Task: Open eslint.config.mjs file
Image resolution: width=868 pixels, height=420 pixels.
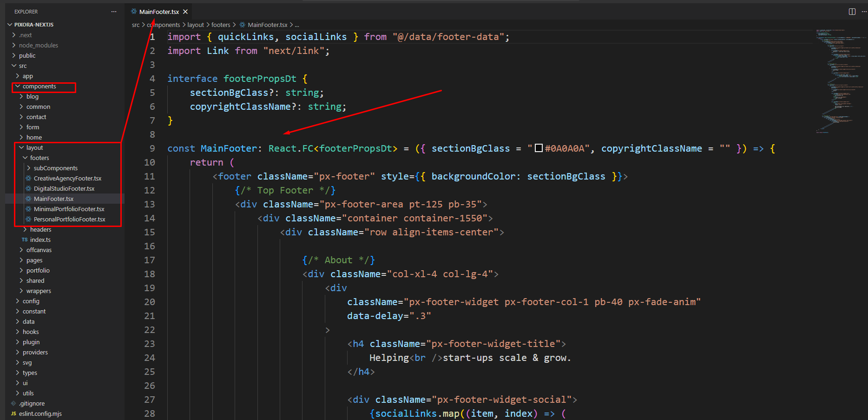Action: pos(40,414)
